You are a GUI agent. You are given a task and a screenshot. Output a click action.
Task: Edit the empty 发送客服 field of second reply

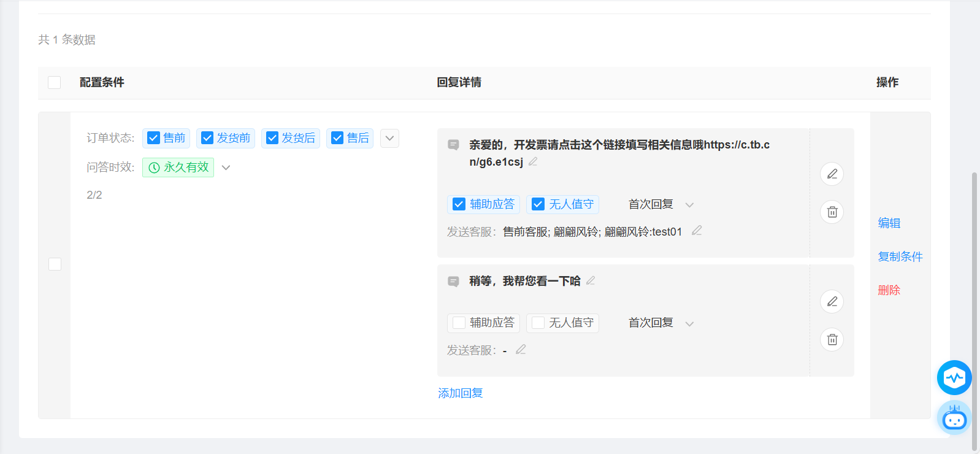(521, 349)
